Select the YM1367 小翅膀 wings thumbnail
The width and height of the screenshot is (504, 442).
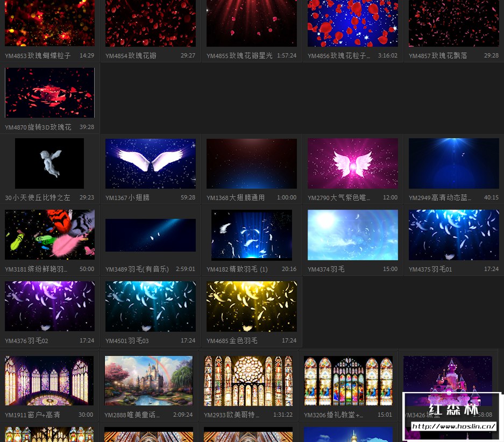(x=151, y=163)
